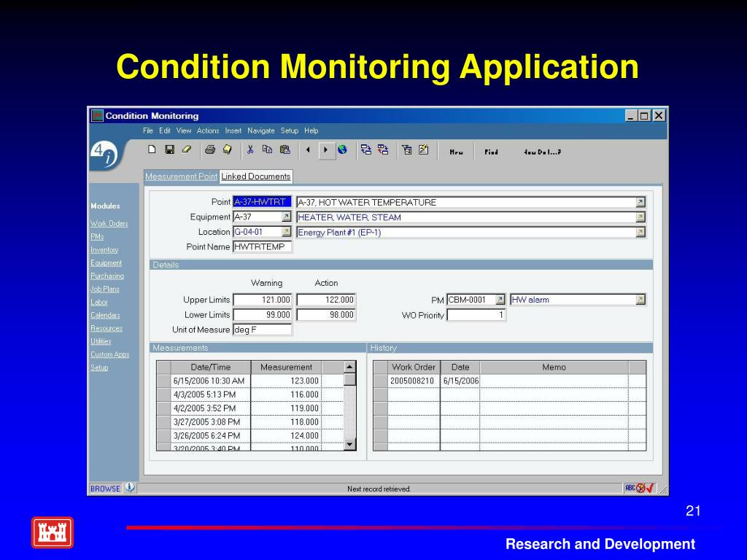Click the printer icon in toolbar
The image size is (747, 560).
[209, 149]
